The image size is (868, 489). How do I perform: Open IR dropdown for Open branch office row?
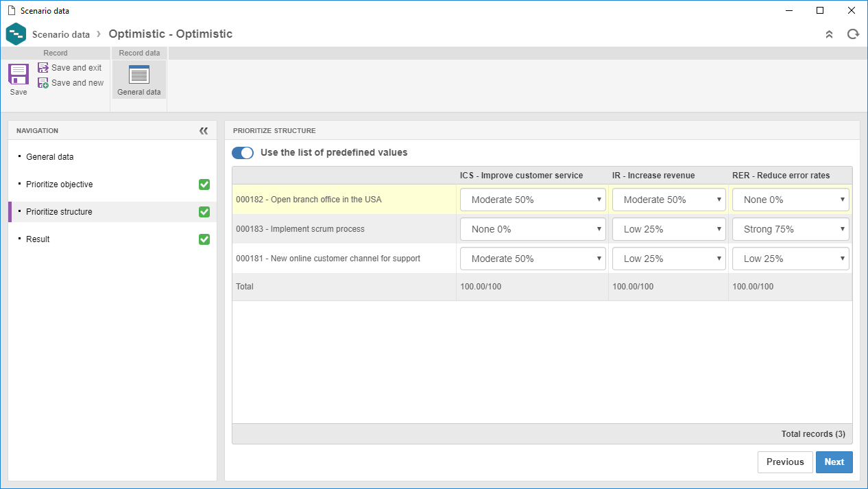(x=669, y=200)
